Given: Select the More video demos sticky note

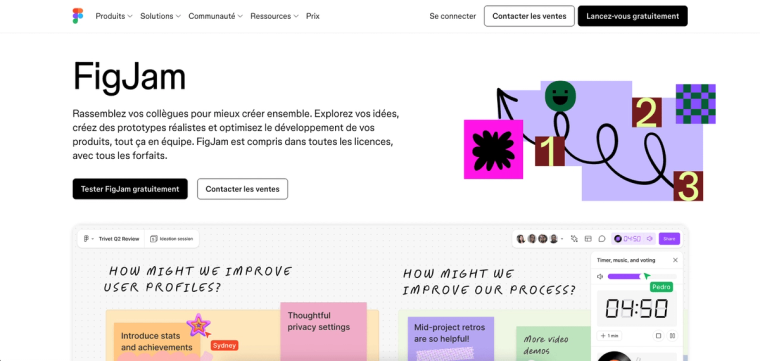Looking at the screenshot, I should pyautogui.click(x=554, y=344).
